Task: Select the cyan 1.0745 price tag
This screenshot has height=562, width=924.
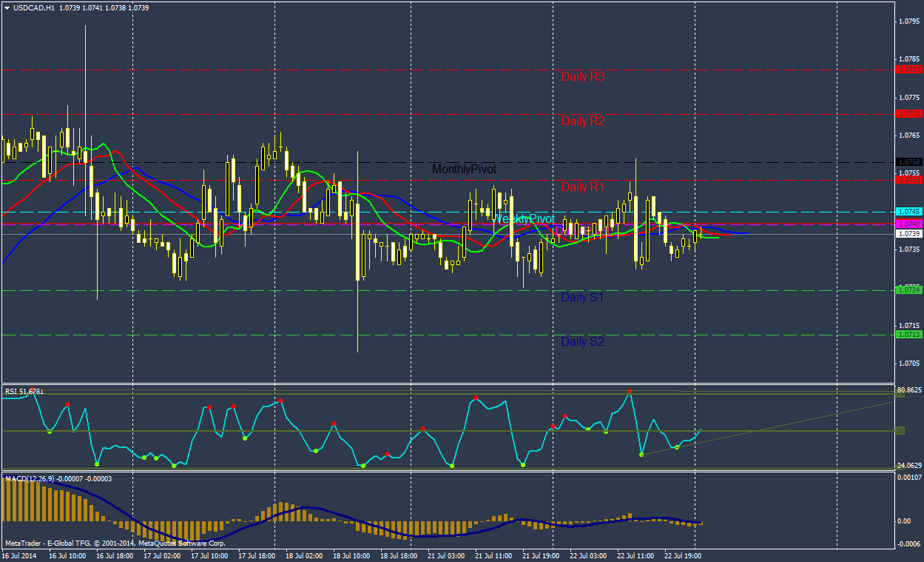Action: pos(908,212)
